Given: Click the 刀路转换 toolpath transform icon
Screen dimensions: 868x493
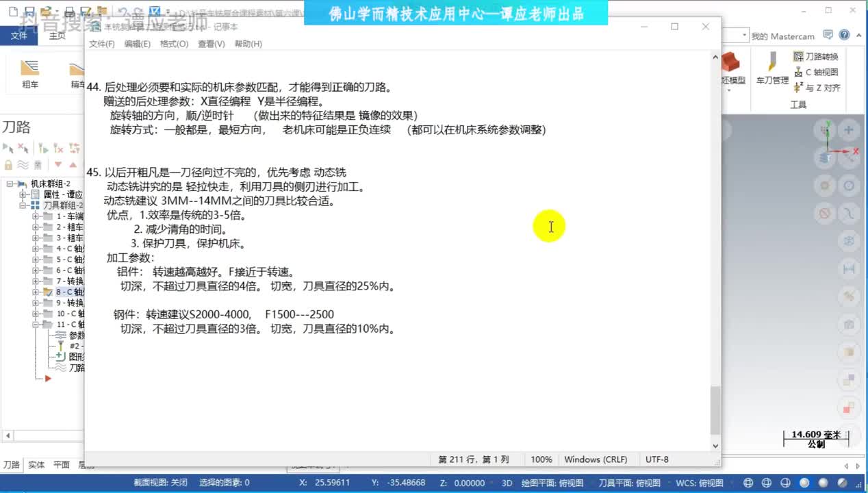Looking at the screenshot, I should 816,56.
